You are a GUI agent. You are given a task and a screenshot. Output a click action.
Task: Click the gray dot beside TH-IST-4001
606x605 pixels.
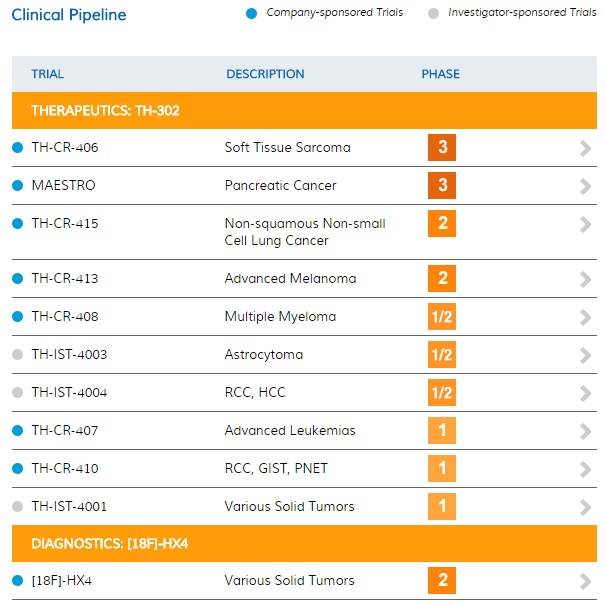(17, 507)
